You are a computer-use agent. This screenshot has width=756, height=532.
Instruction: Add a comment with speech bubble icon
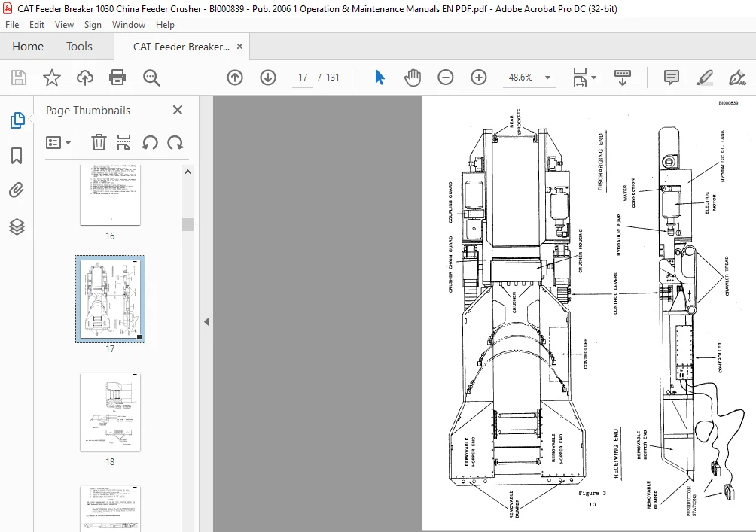click(x=671, y=78)
